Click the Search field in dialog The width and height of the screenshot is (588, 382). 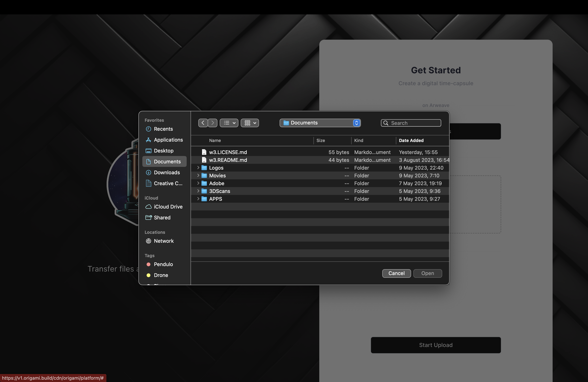coord(414,123)
